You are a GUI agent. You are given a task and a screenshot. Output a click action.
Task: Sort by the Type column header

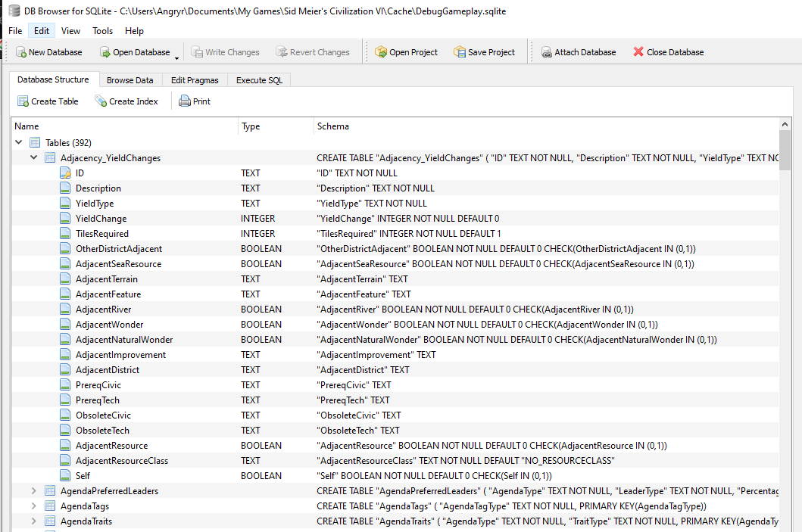251,126
